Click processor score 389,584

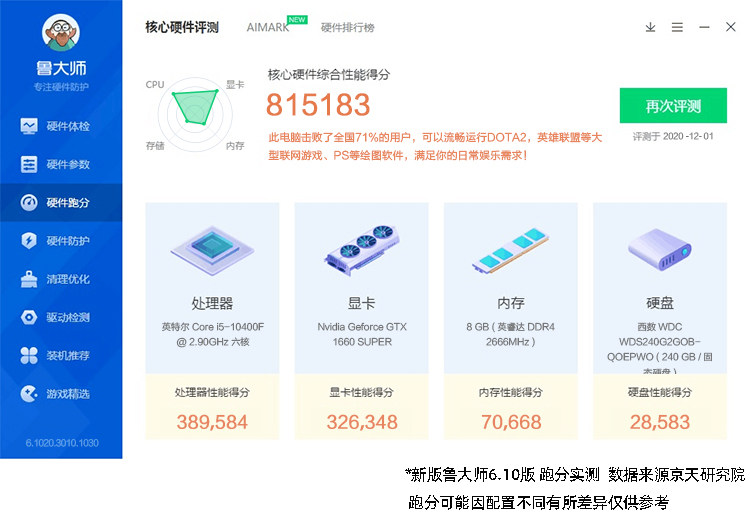212,422
